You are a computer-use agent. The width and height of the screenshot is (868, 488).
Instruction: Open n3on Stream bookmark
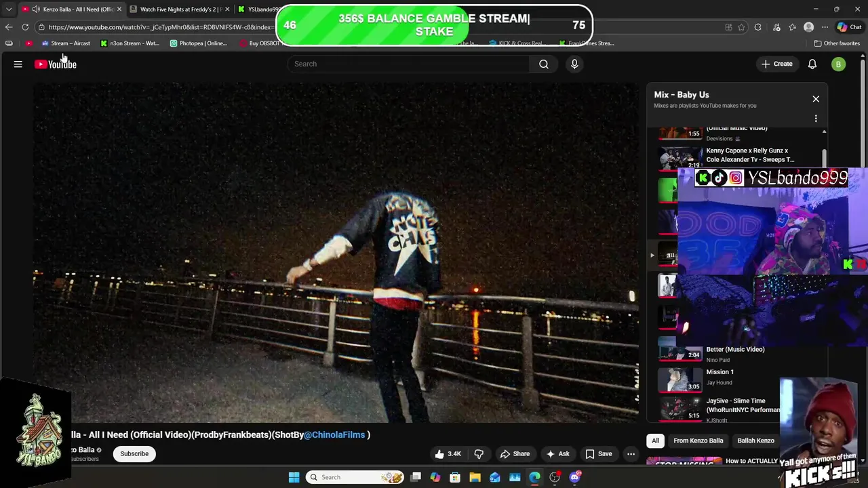(130, 43)
